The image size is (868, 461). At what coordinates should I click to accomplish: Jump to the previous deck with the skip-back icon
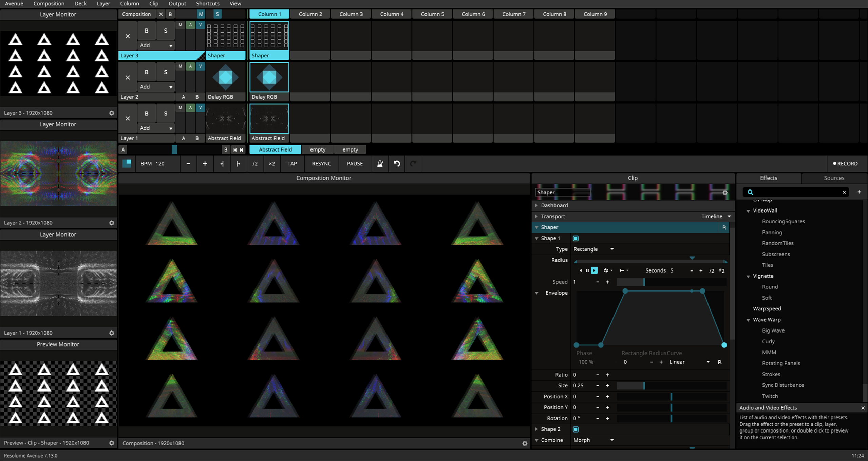(235, 150)
